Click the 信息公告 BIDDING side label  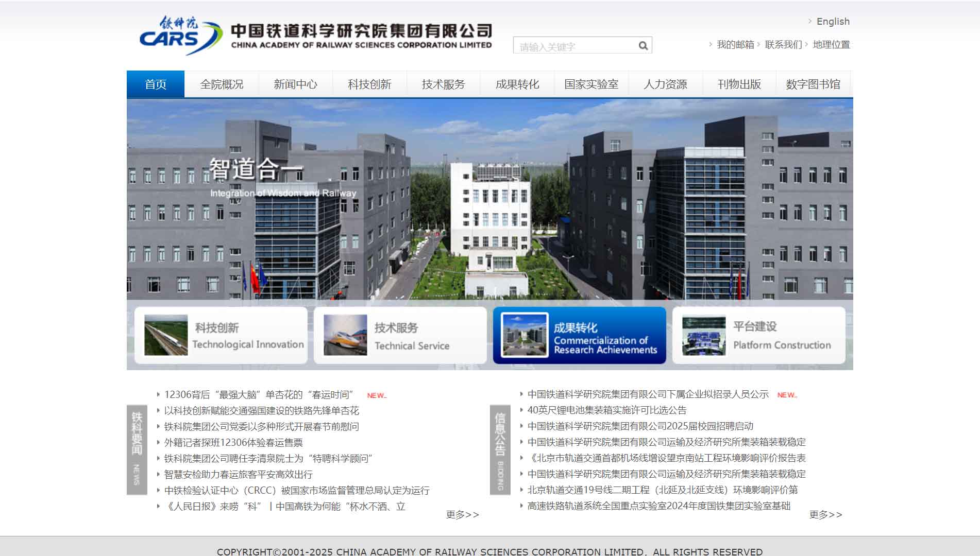click(500, 450)
